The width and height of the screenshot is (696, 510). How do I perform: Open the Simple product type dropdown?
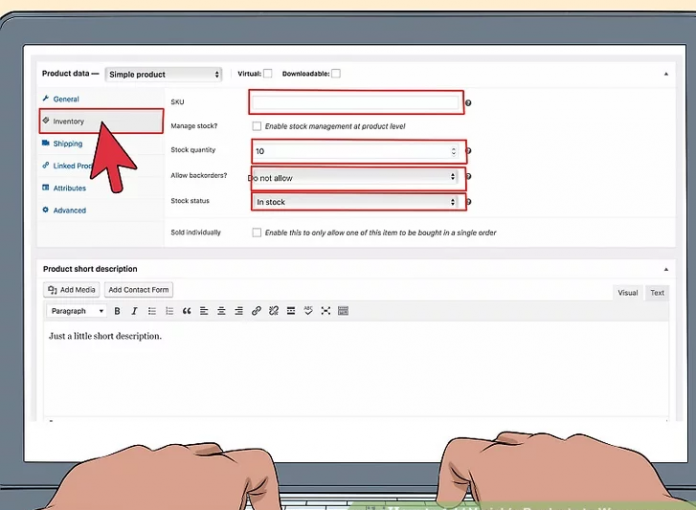[163, 74]
